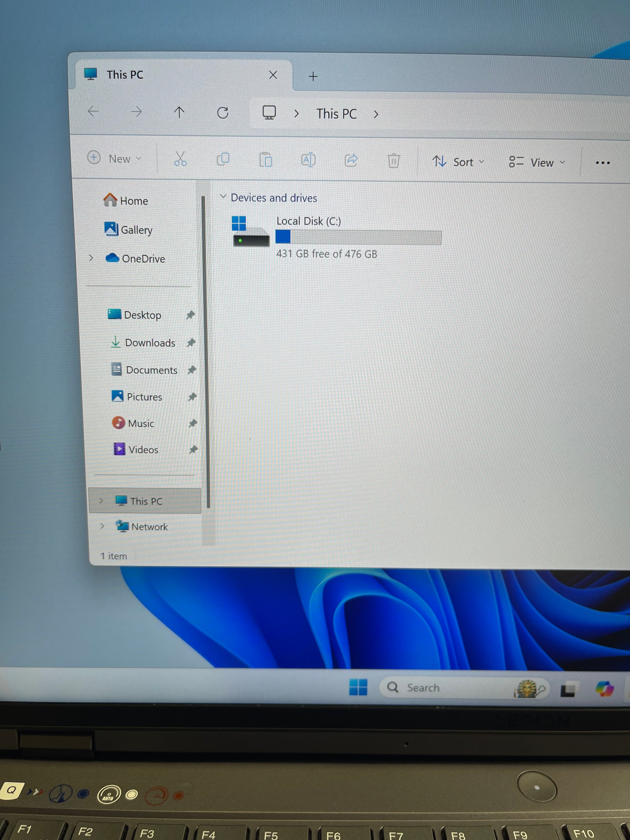Click the Local Disk (C:) label

(309, 221)
